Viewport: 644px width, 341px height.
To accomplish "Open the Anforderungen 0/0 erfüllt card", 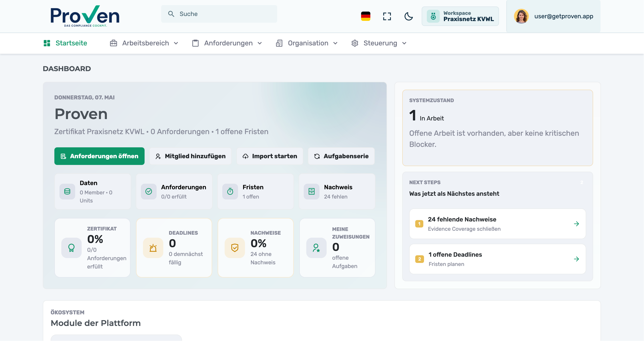I will coord(174,192).
